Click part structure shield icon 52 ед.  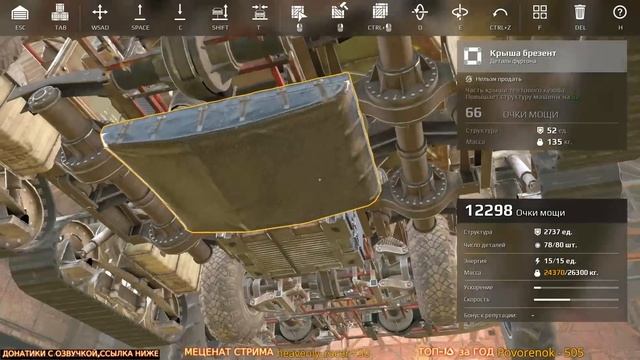coord(540,130)
